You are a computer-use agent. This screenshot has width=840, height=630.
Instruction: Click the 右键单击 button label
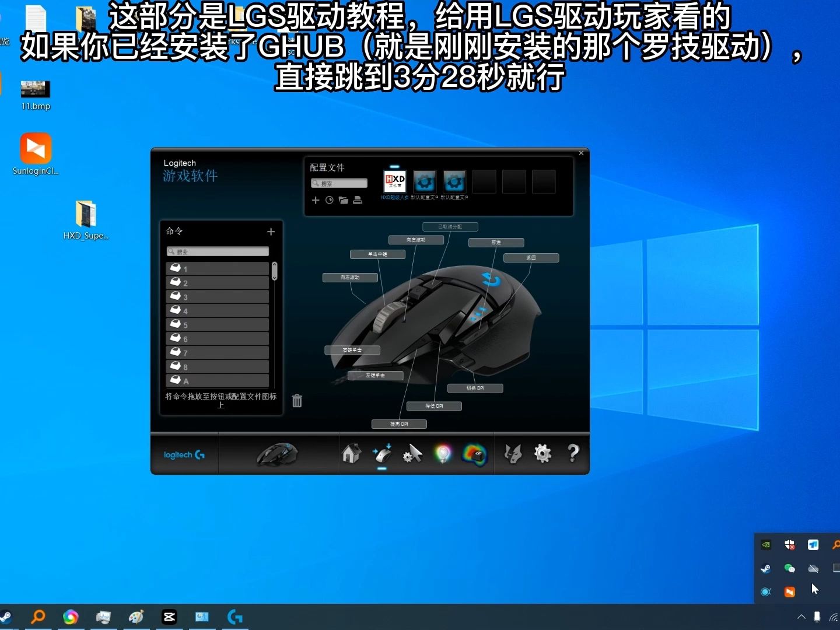pyautogui.click(x=352, y=350)
